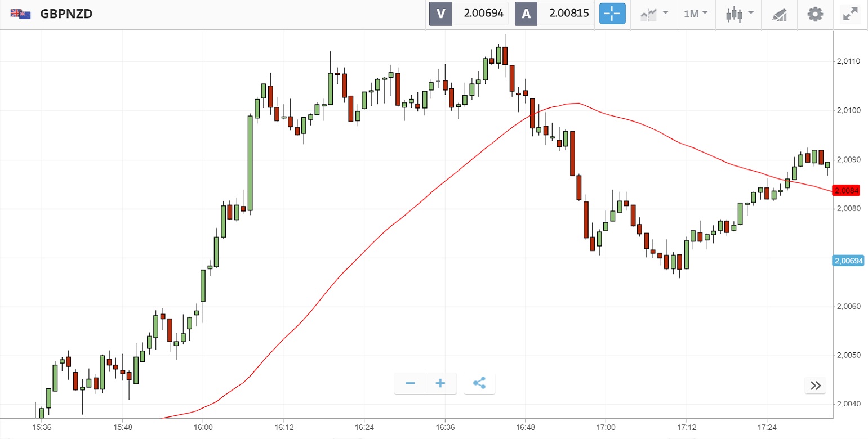Open the 1M timeframe dropdown
Image resolution: width=868 pixels, height=439 pixels.
696,14
